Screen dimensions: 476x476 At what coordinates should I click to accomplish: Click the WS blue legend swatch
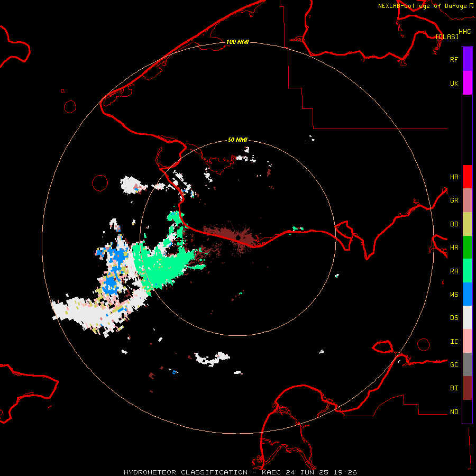467,294
